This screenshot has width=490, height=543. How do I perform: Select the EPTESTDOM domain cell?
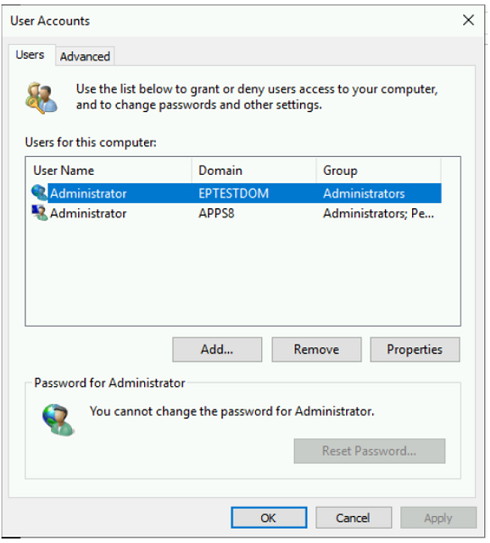pos(234,193)
